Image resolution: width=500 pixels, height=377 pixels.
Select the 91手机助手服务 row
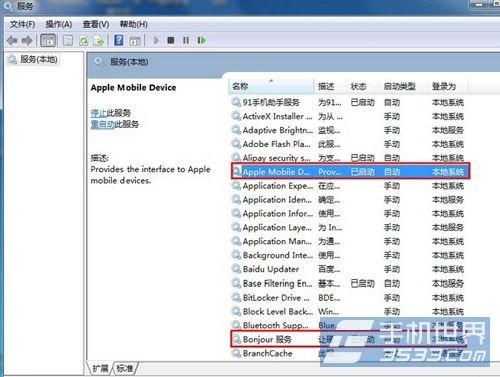coord(348,102)
